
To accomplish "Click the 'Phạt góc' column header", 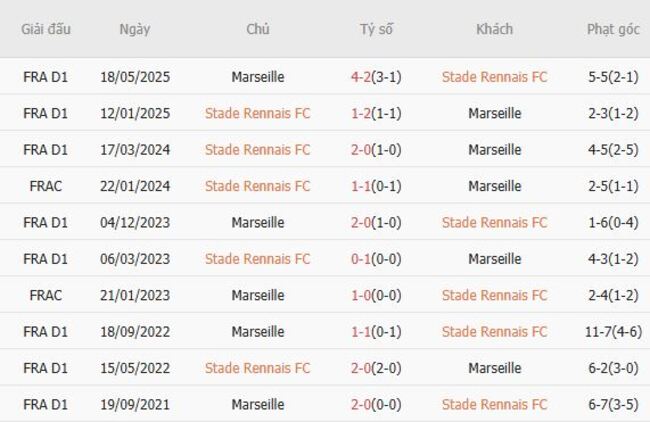I will click(x=613, y=29).
